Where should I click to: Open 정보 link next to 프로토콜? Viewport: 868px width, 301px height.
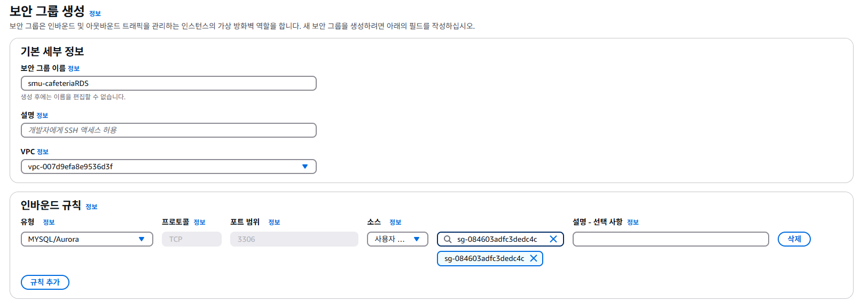click(x=199, y=223)
